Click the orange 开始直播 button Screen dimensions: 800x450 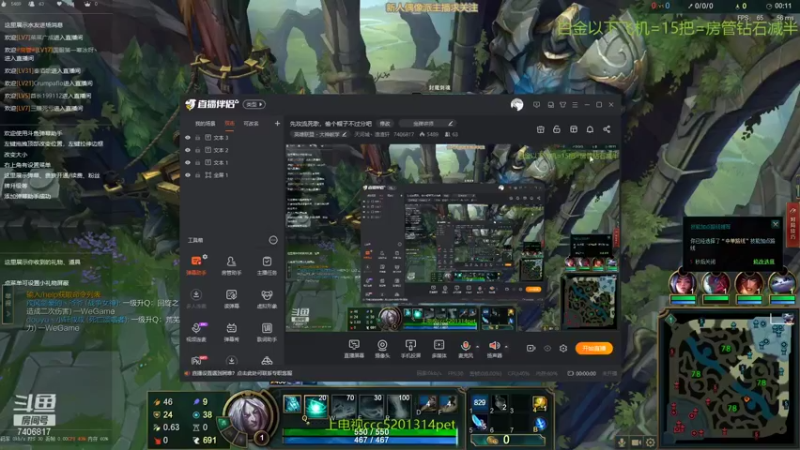[594, 348]
